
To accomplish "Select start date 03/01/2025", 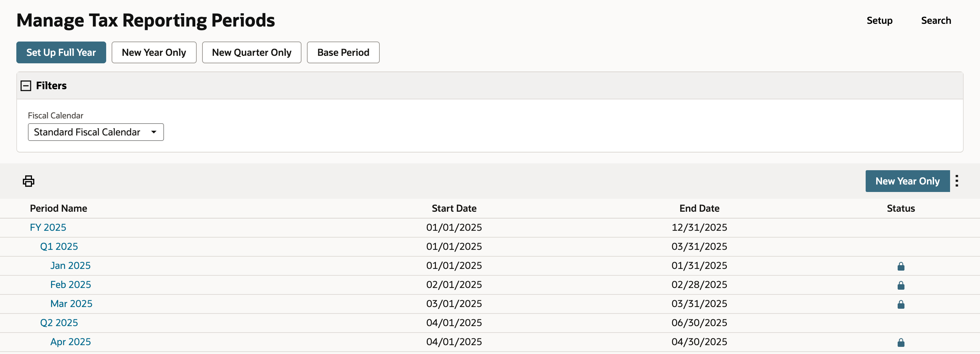I will (x=454, y=303).
